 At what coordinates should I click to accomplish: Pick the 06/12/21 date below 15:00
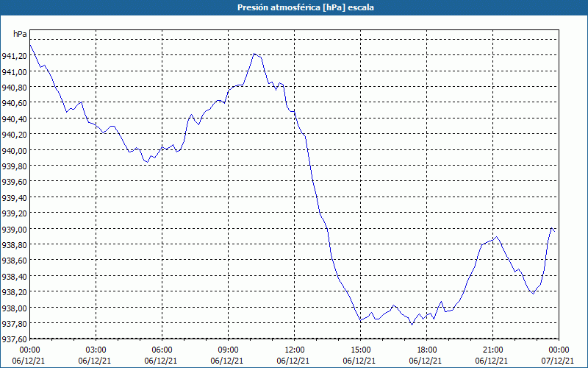359,361
